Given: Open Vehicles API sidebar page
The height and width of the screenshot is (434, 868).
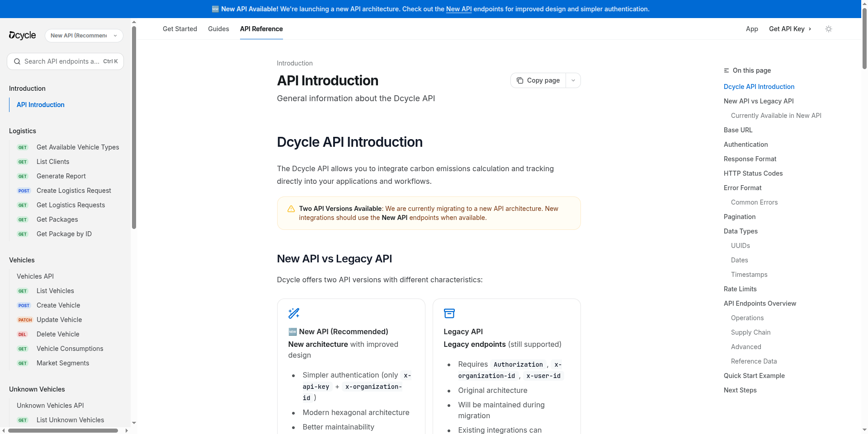Looking at the screenshot, I should [x=35, y=276].
